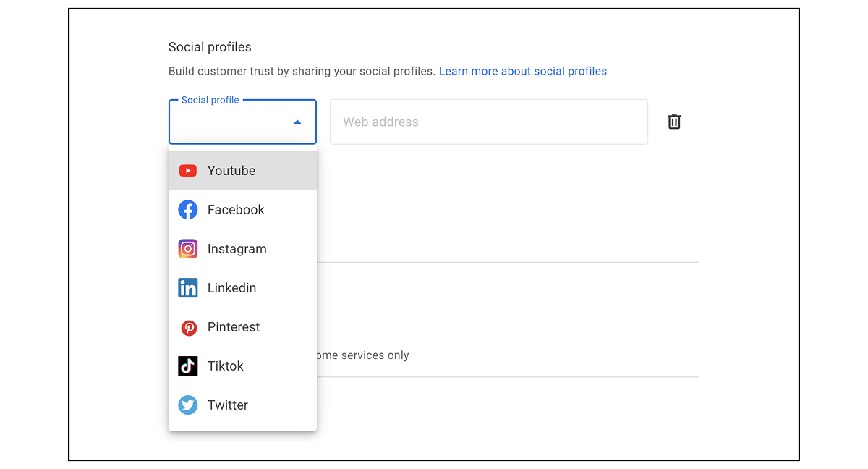Click the TikTok logo icon
This screenshot has width=868, height=469.
(188, 366)
